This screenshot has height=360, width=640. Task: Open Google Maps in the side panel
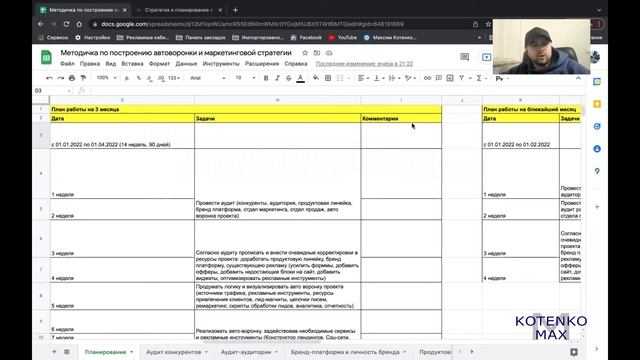tap(597, 171)
